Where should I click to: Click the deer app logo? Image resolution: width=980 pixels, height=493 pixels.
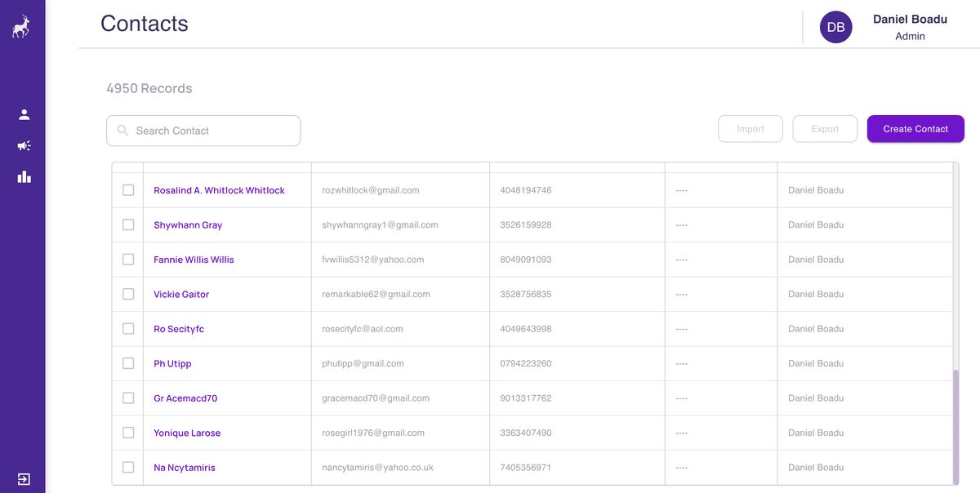tap(20, 25)
